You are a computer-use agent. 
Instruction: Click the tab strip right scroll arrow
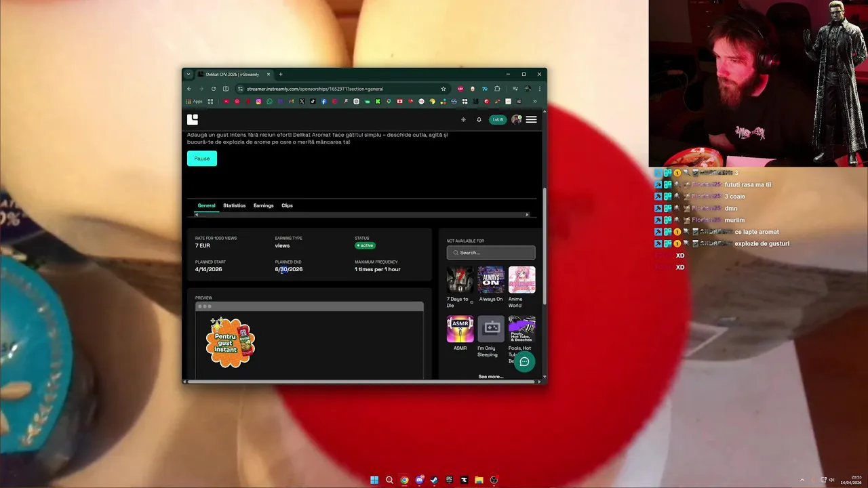pos(527,215)
